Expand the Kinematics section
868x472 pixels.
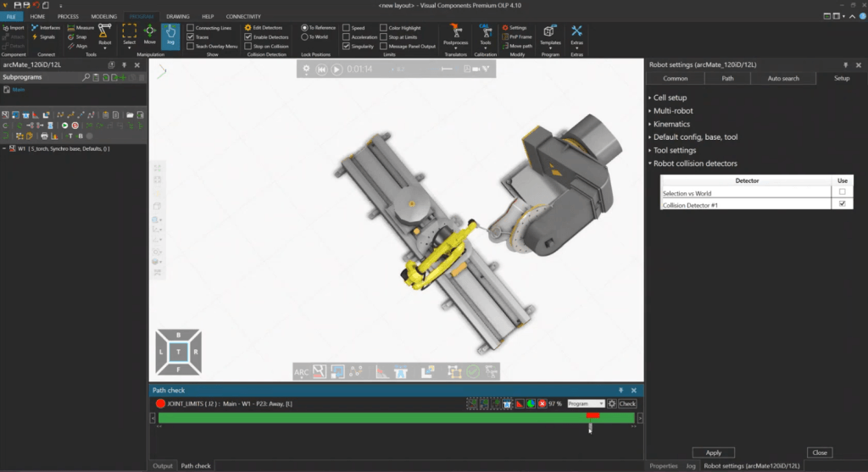pos(671,124)
